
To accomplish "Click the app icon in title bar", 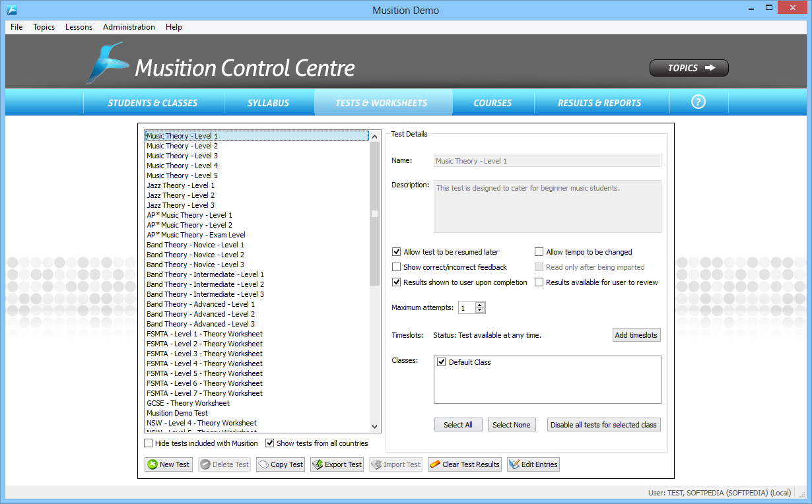I will (x=11, y=10).
